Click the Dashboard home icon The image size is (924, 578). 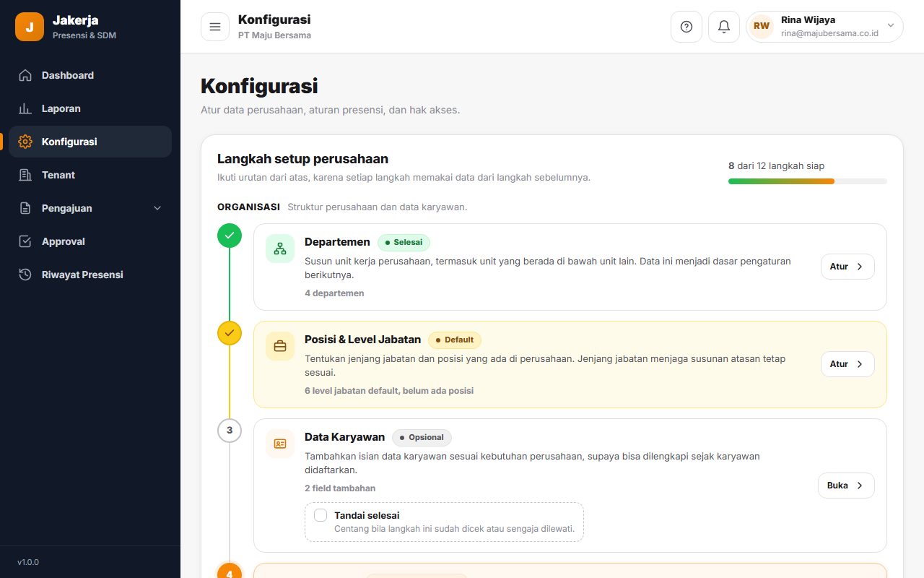[x=25, y=75]
